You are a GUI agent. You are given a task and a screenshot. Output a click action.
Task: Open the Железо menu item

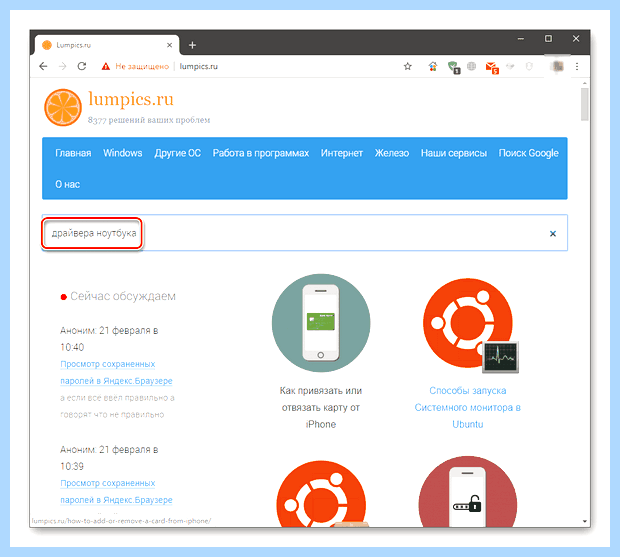392,153
